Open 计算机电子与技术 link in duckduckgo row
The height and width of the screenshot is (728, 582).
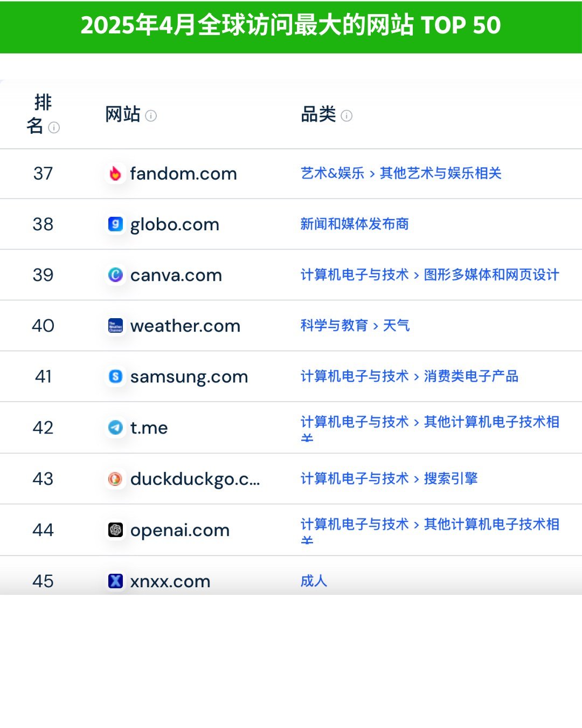355,478
